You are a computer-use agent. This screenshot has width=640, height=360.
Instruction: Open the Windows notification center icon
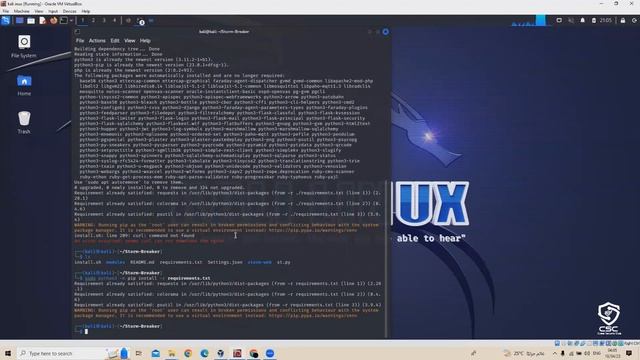pyautogui.click(x=629, y=353)
